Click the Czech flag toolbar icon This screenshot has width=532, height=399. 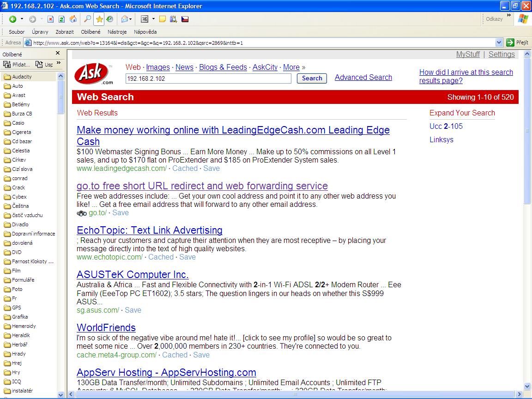185,19
